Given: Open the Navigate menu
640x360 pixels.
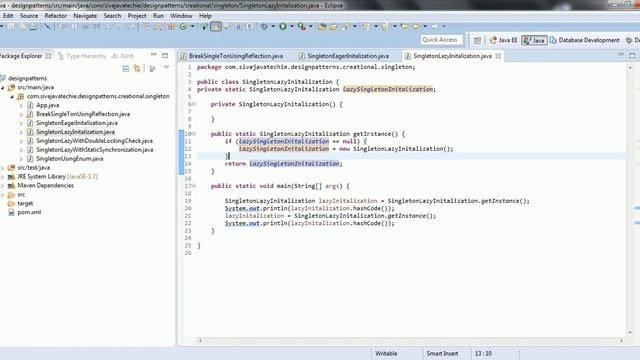Looking at the screenshot, I should tap(85, 16).
